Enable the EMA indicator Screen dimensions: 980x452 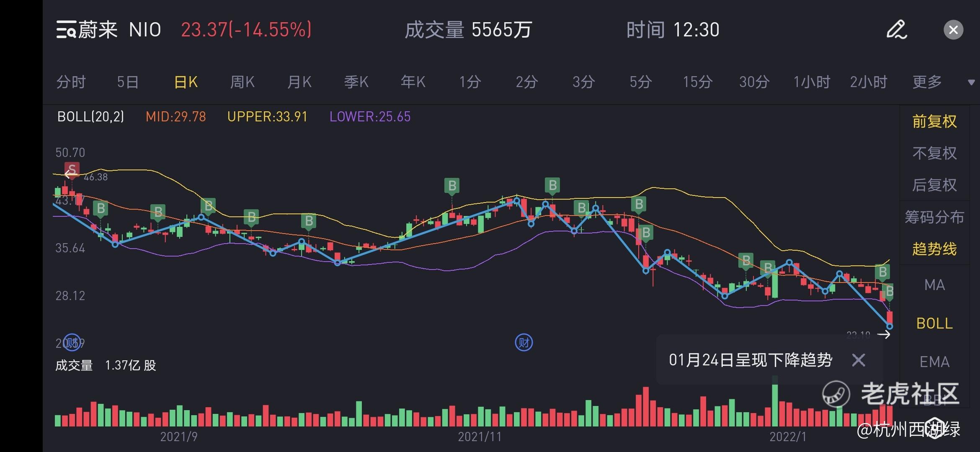point(935,362)
